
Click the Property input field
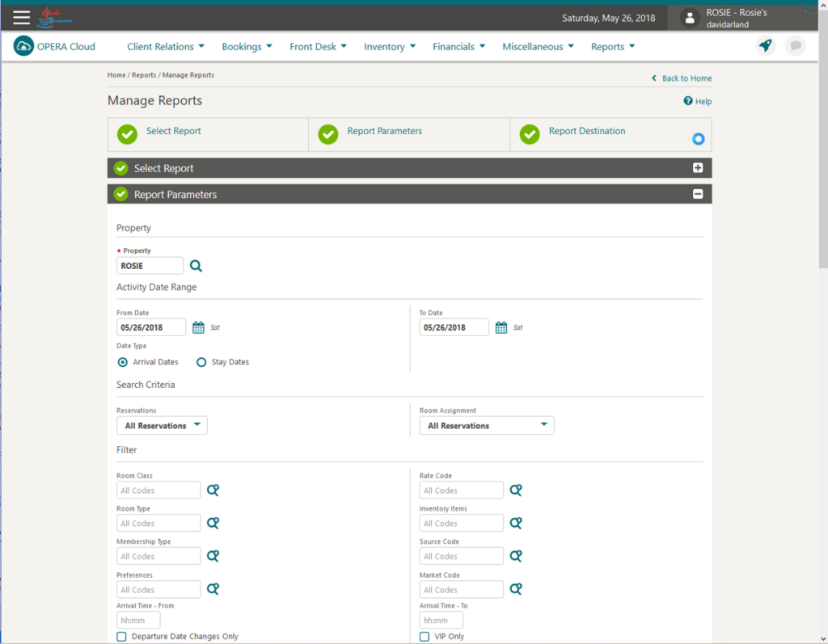[x=150, y=266]
